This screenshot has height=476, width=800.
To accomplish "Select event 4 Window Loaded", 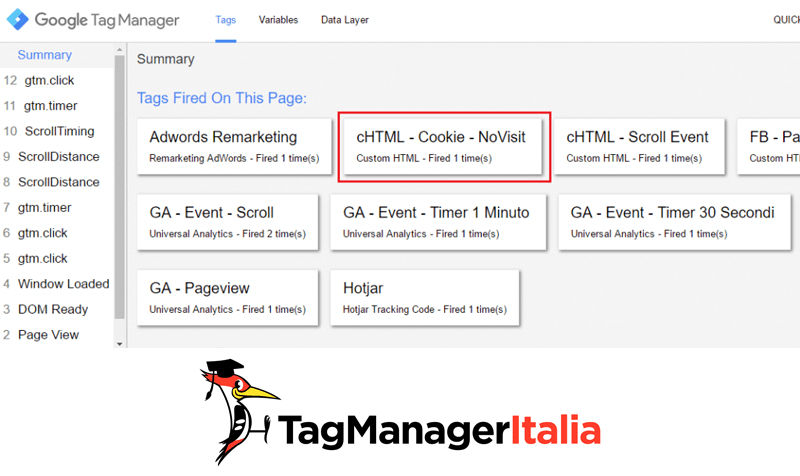I will (x=56, y=284).
